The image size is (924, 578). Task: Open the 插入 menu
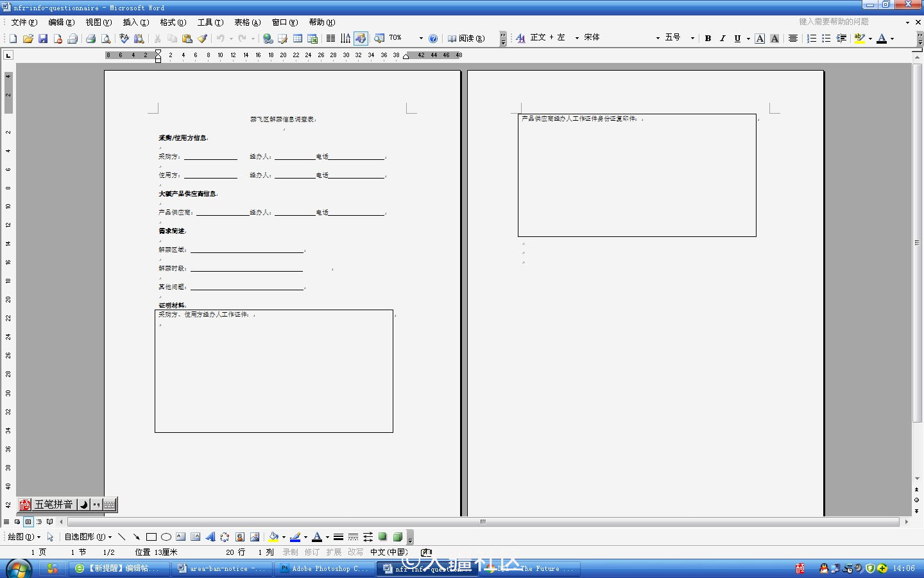click(x=135, y=22)
